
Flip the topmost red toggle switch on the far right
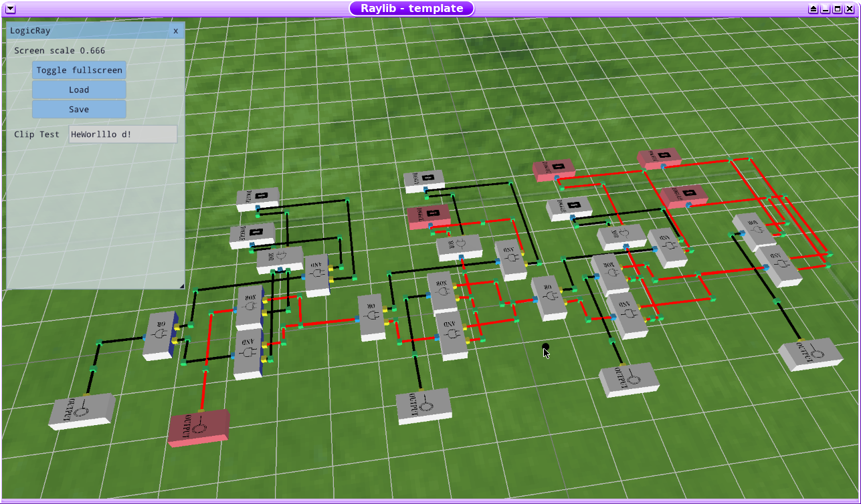tap(659, 158)
